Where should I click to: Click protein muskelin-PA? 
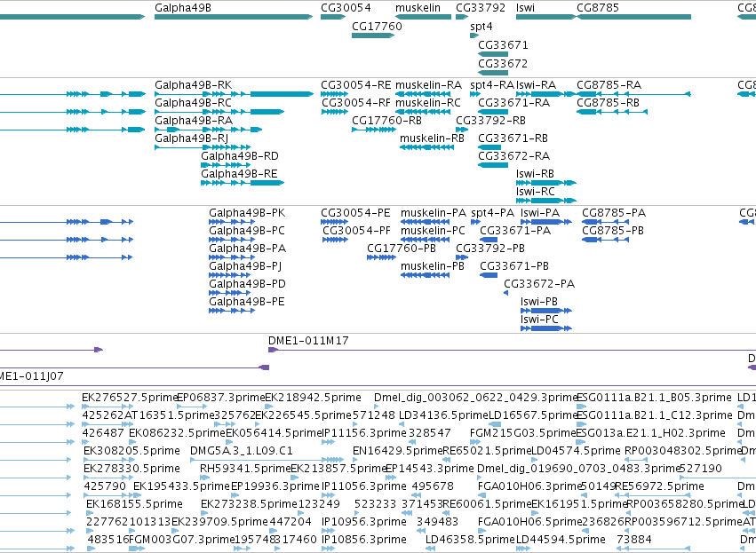coord(434,213)
